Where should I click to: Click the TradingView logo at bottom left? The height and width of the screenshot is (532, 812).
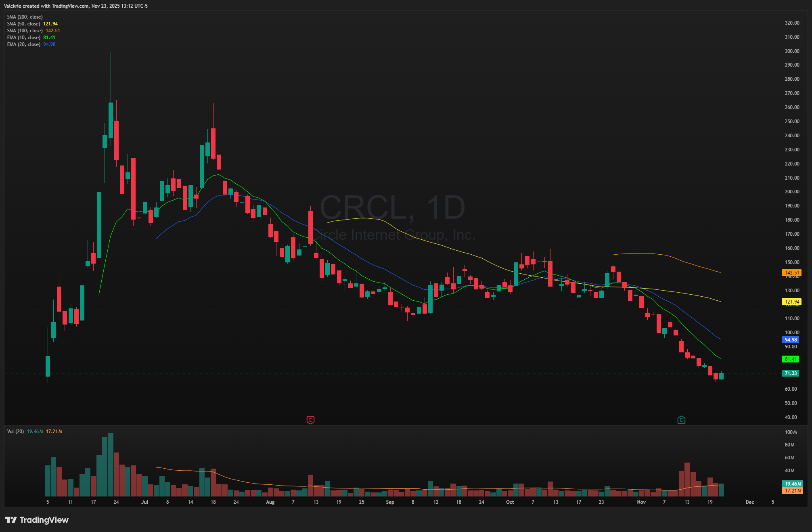pos(37,520)
